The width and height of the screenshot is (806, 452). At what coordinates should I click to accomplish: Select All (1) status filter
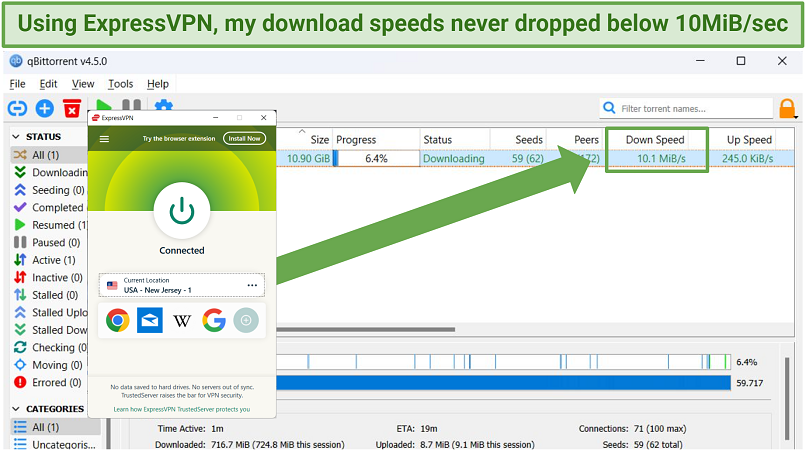(49, 155)
